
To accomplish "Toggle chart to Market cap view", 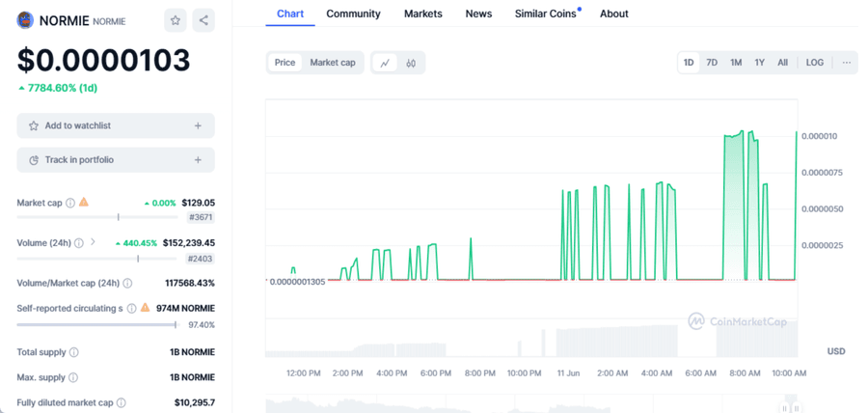I will point(332,63).
